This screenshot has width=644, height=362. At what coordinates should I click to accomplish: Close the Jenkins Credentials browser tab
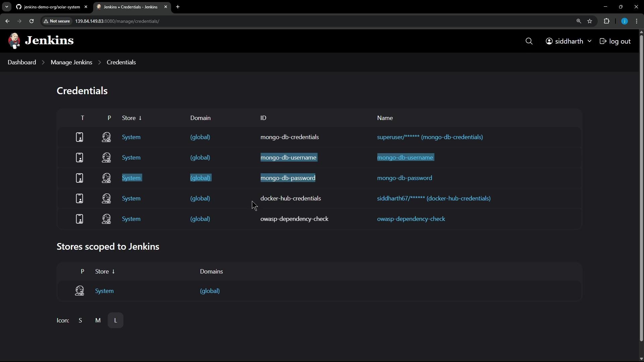166,7
